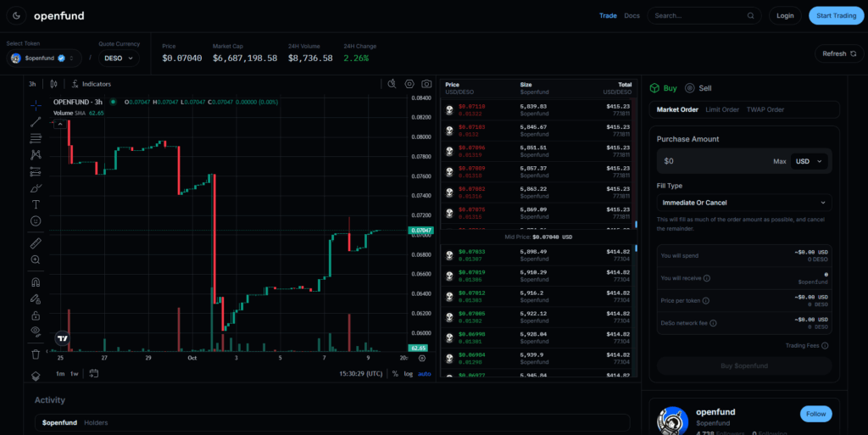Click the purchase amount input field
Image resolution: width=868 pixels, height=435 pixels.
click(x=712, y=161)
